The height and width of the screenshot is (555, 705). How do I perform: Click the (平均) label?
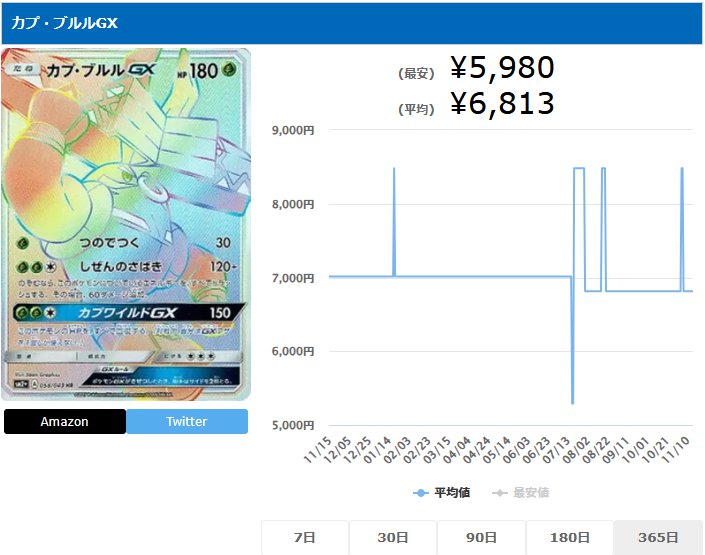pyautogui.click(x=416, y=109)
